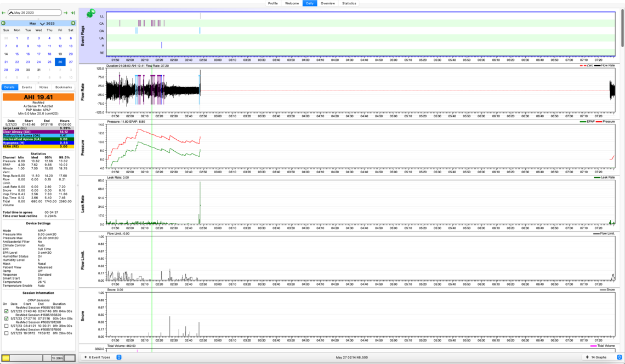
Task: Click the green pin icon on Event Flags
Action: 91,13
